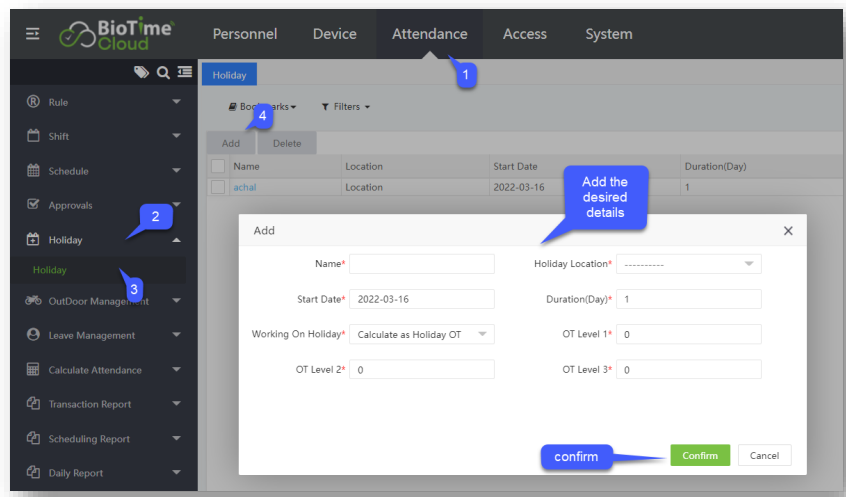Viewport: 846px width, 497px height.
Task: Click the Name input field
Action: tap(422, 264)
